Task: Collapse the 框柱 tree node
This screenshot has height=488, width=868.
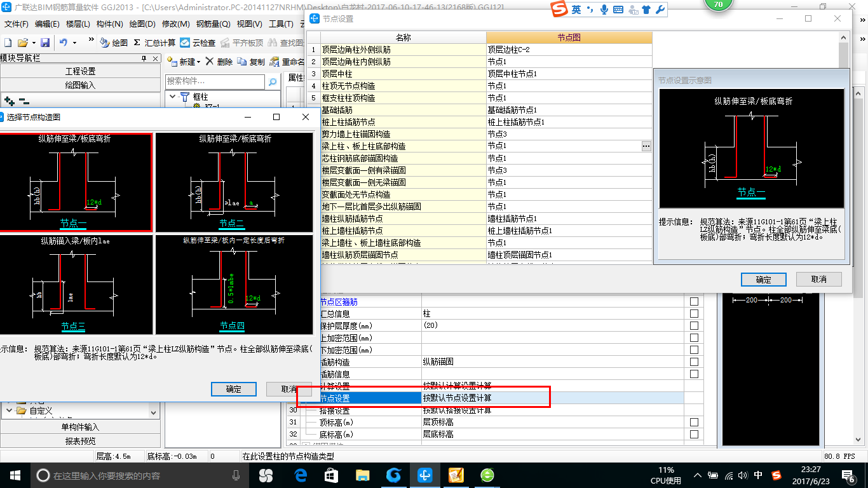Action: click(x=172, y=97)
